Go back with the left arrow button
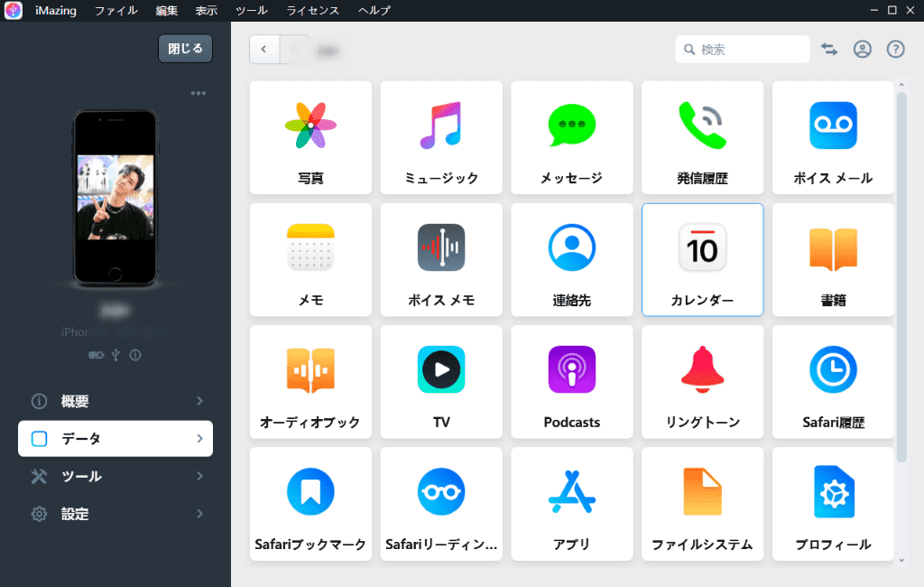924x587 pixels. (264, 50)
